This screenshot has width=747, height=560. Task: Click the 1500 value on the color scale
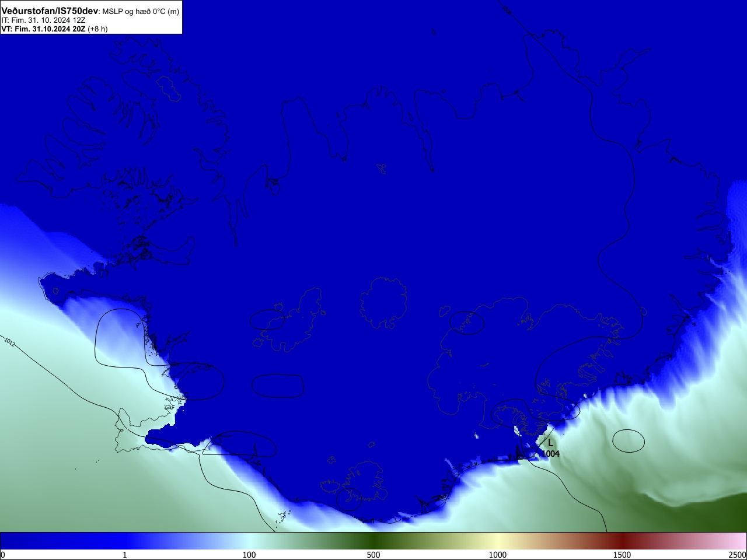(x=622, y=555)
